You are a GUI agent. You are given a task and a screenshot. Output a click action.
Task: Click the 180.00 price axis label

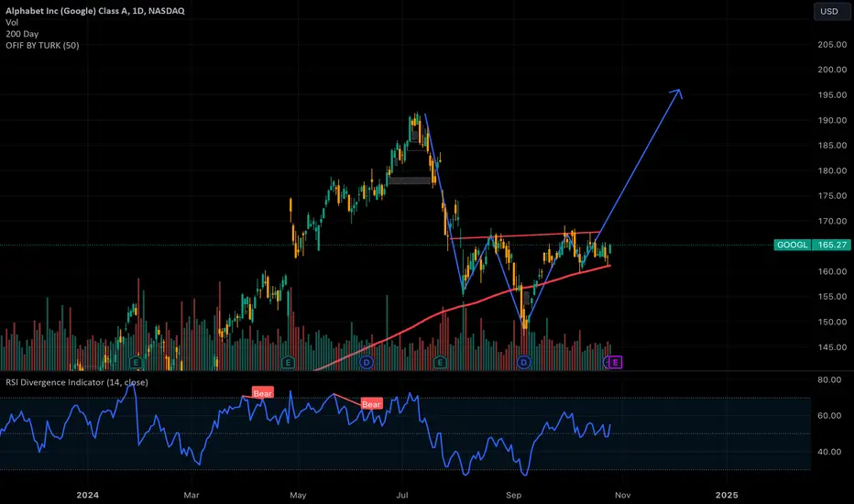click(x=832, y=170)
